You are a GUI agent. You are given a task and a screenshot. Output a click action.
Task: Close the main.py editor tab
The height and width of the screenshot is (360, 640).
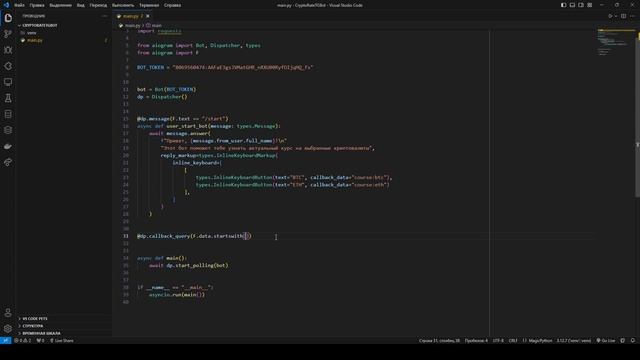click(148, 16)
